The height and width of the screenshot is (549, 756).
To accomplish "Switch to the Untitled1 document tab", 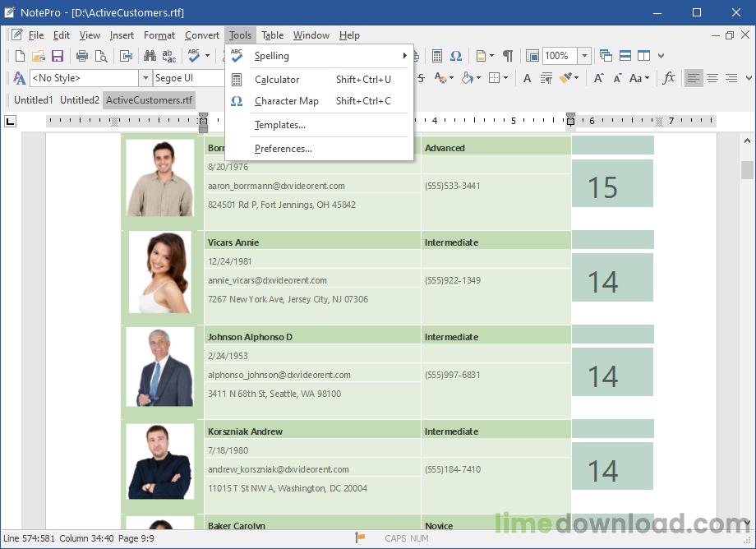I will tap(33, 100).
